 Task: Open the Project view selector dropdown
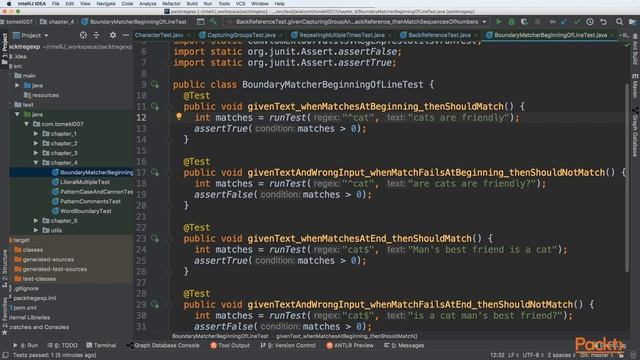tap(31, 35)
